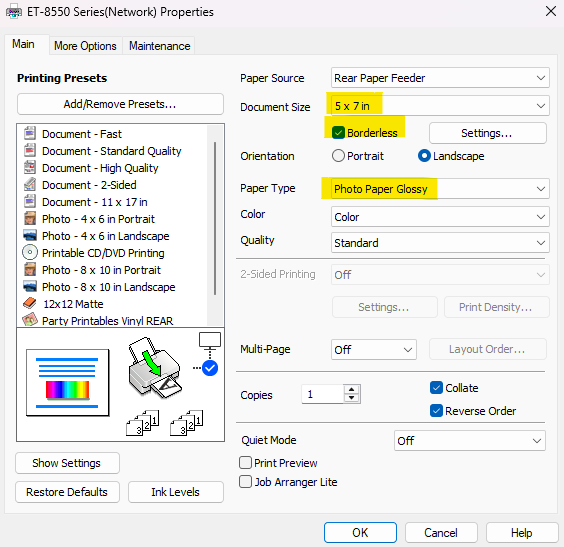Select Printable CD/DVD Printing preset text
This screenshot has height=547, width=564.
103,253
